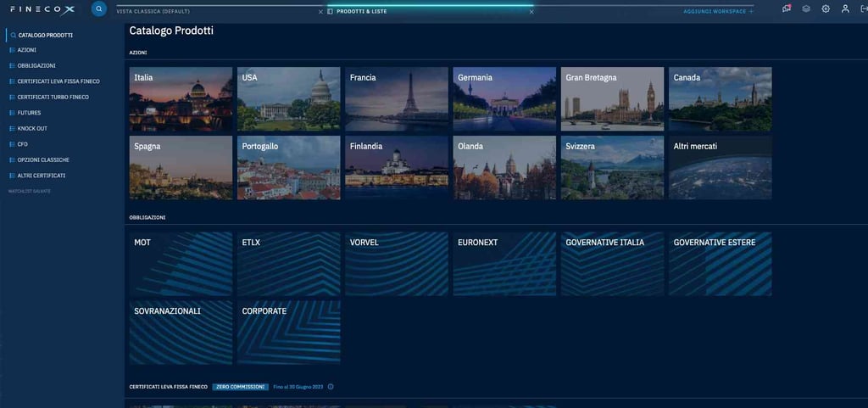The width and height of the screenshot is (868, 408).
Task: Open settings via the gear icon
Action: tap(826, 9)
